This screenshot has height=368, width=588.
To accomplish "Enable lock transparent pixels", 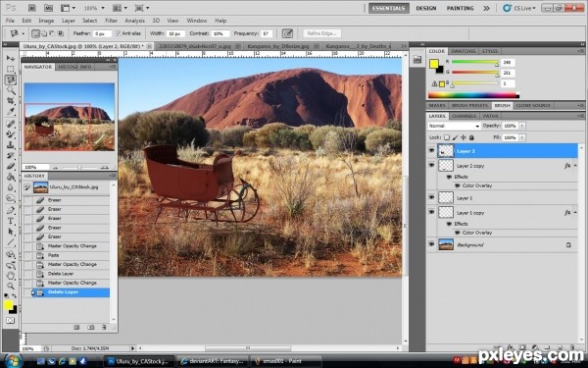I will coord(447,137).
